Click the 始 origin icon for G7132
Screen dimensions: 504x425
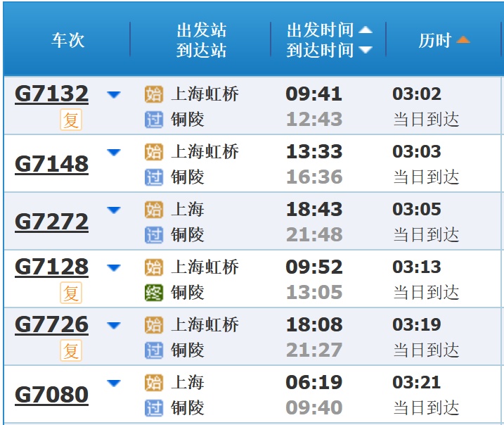pyautogui.click(x=154, y=94)
